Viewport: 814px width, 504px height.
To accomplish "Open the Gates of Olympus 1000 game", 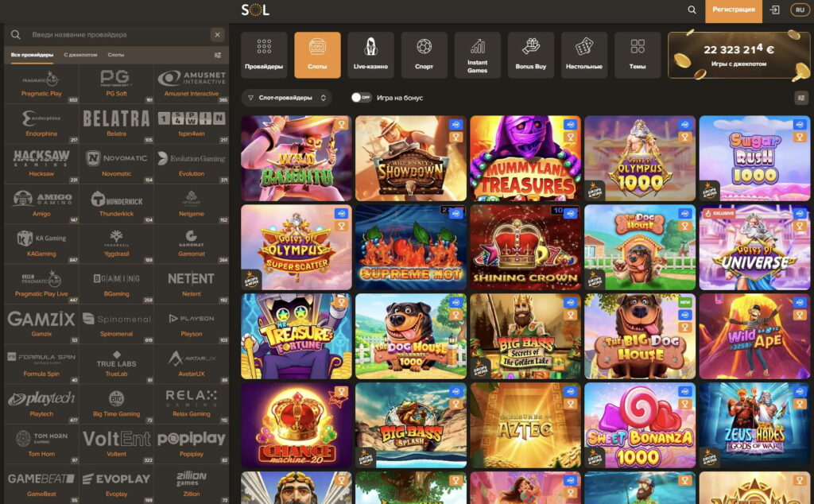I will [x=640, y=158].
